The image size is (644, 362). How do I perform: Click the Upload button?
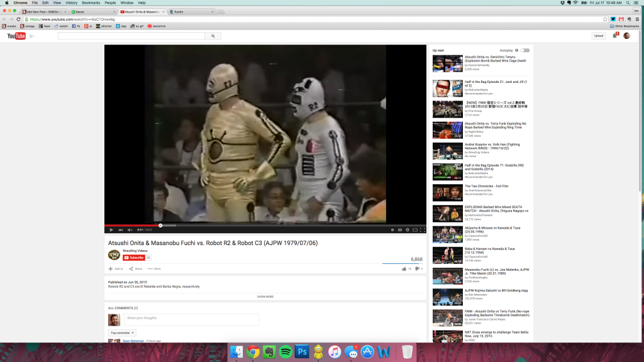pos(599,36)
